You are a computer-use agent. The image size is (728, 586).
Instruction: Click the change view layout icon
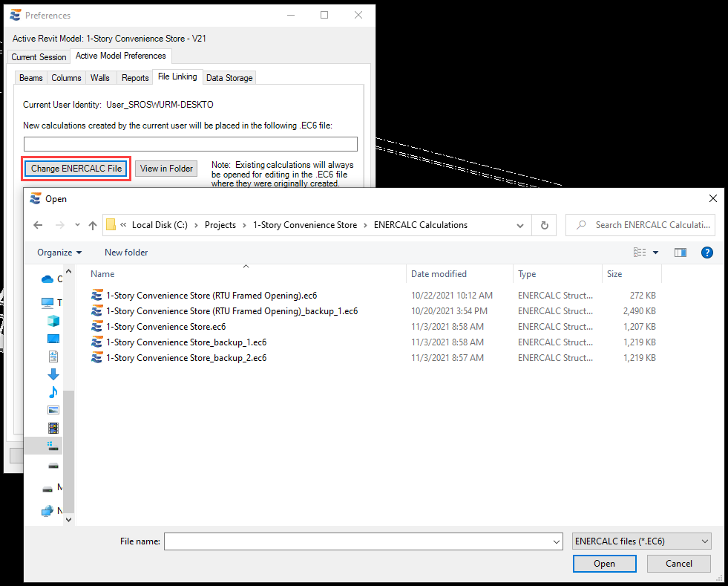(x=640, y=253)
